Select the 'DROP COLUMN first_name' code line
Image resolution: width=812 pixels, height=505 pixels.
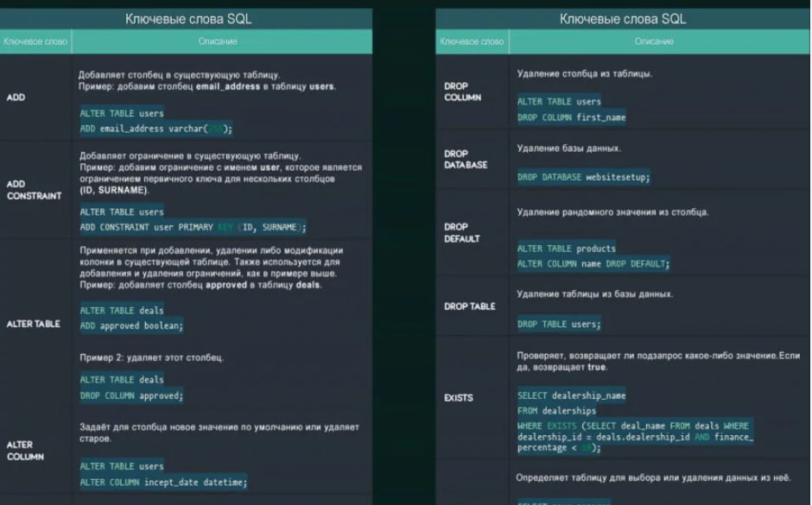[571, 117]
